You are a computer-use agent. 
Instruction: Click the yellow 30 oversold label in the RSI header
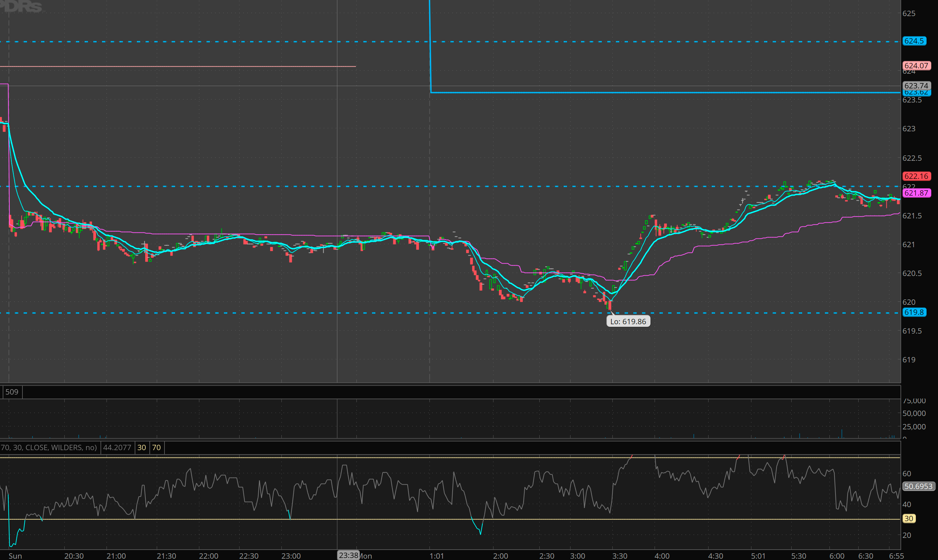click(x=141, y=447)
